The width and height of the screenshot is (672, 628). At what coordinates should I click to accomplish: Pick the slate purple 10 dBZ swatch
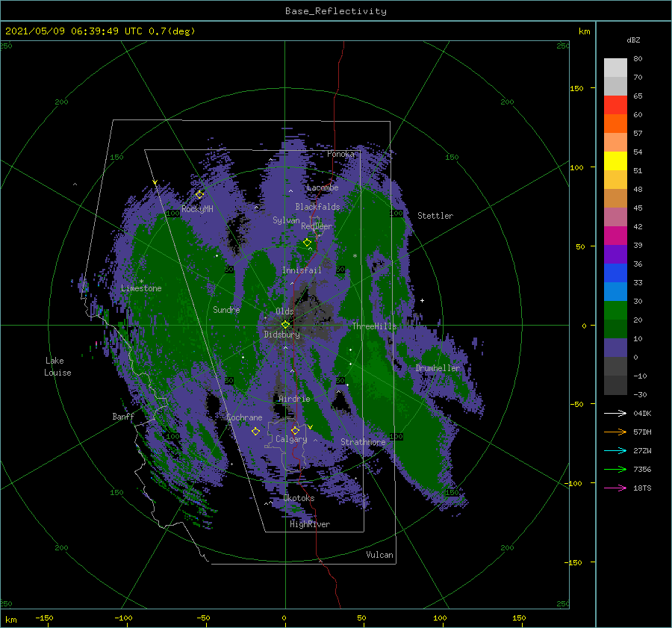615,348
